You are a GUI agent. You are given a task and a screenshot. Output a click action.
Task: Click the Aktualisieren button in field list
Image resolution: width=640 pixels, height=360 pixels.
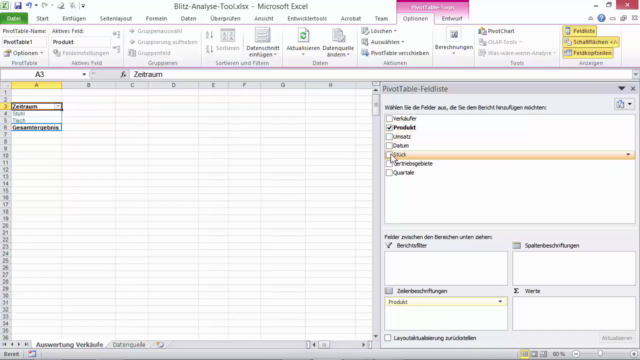point(616,338)
